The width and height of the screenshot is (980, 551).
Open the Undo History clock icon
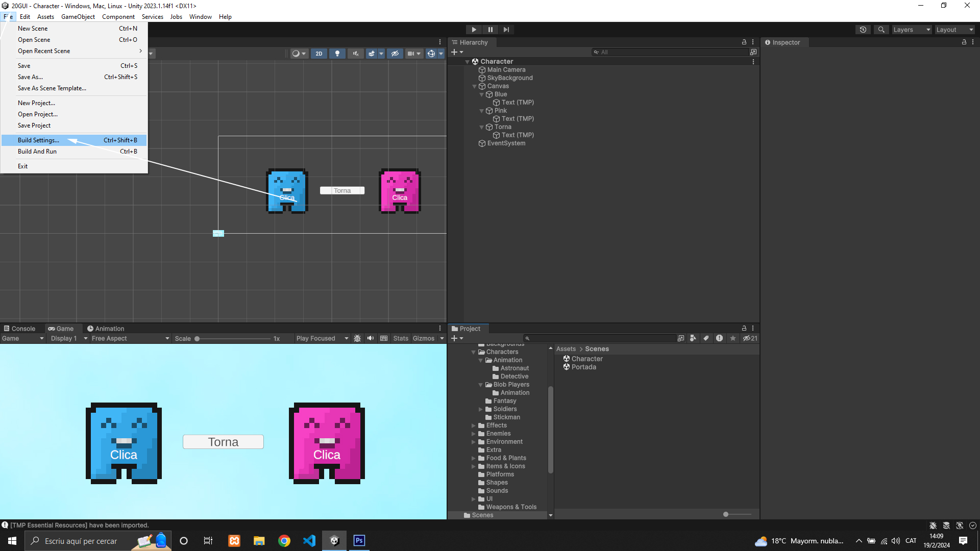point(863,30)
